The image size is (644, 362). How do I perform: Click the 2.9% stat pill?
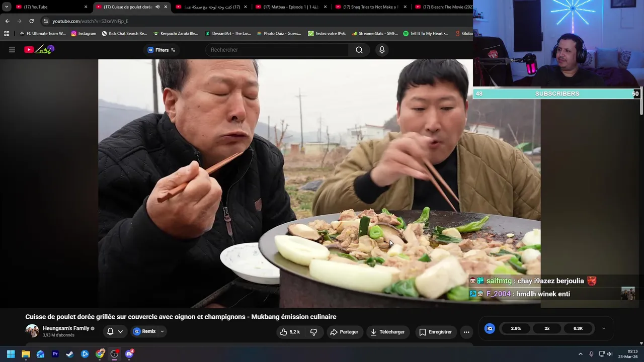516,328
